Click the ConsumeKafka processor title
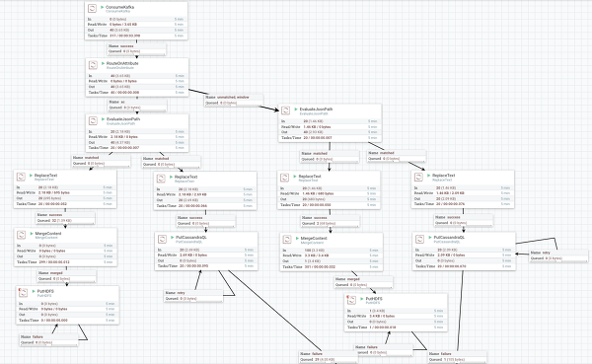The height and width of the screenshot is (364, 592). 120,7
